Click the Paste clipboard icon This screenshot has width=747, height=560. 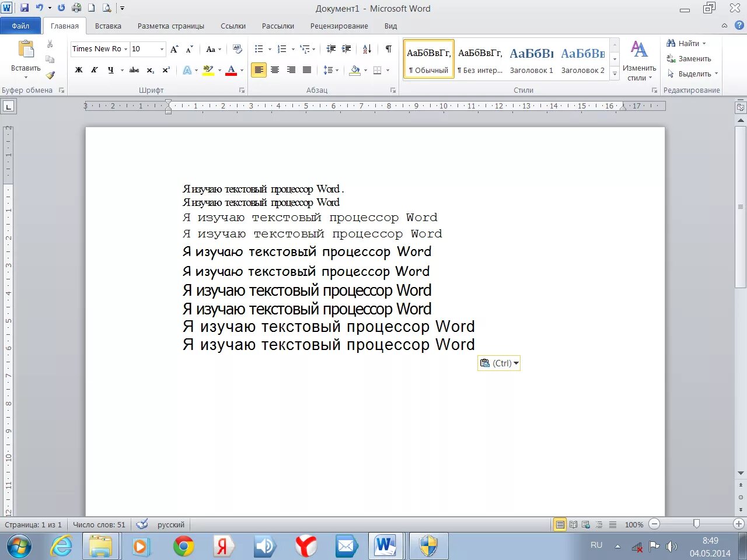click(26, 49)
